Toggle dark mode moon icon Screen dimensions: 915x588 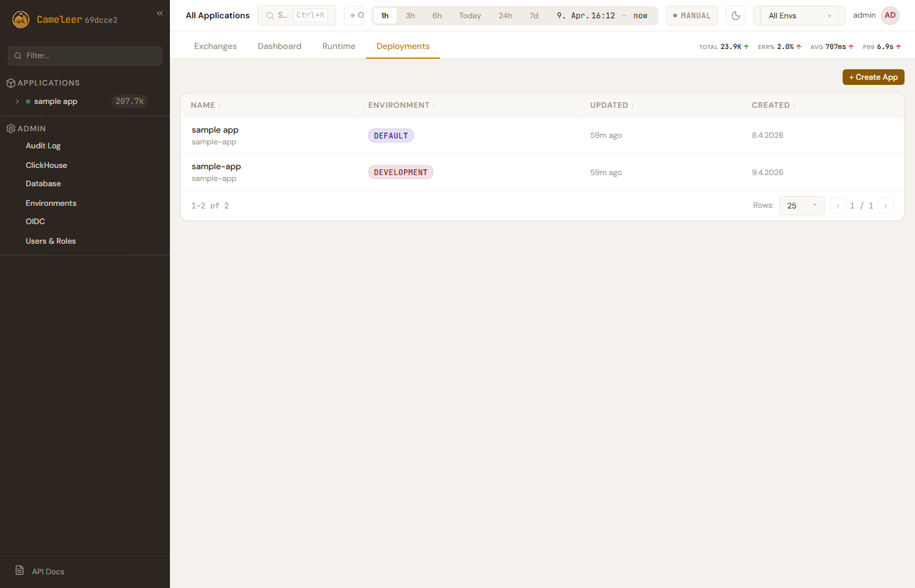736,16
